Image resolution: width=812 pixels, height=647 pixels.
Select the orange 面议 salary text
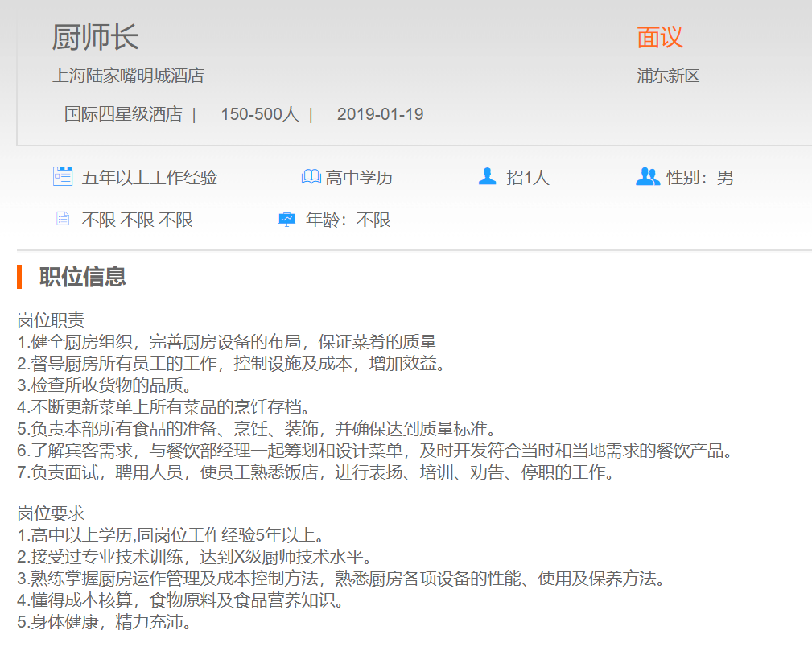(659, 37)
